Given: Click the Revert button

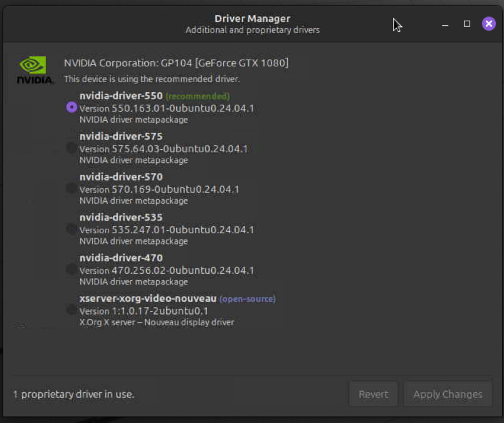Looking at the screenshot, I should tap(374, 394).
